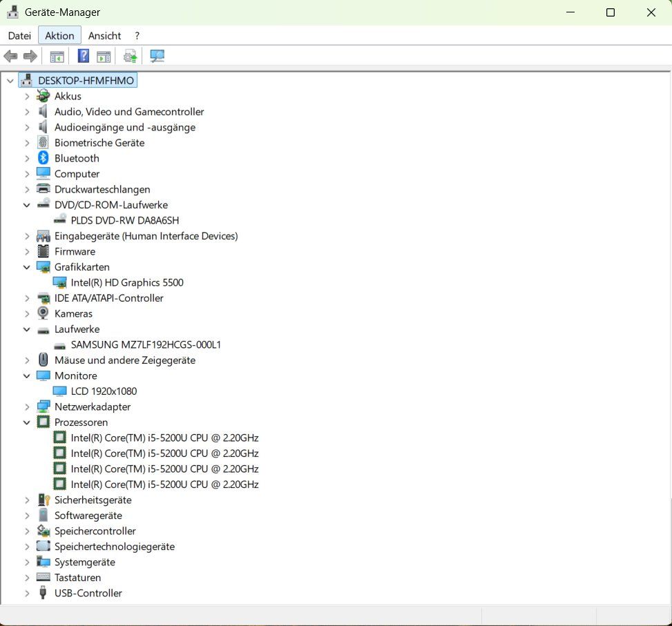Select the Laufwerke label
The image size is (672, 626).
point(77,329)
